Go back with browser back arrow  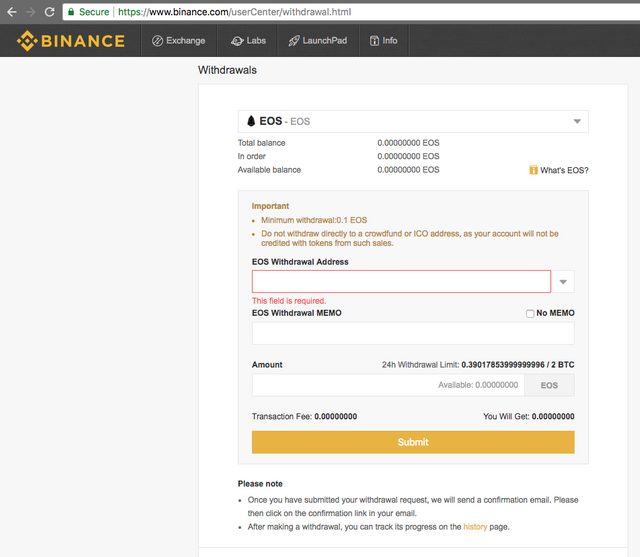pos(12,12)
